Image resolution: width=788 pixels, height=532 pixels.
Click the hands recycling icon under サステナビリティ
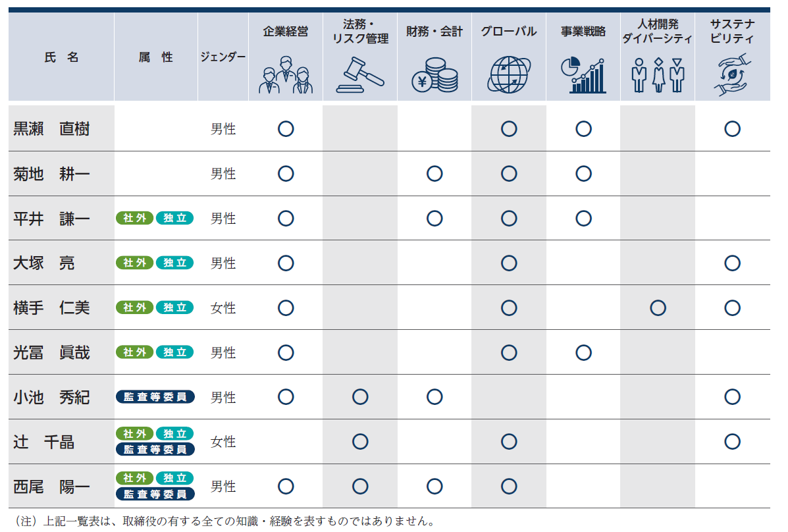coord(732,75)
